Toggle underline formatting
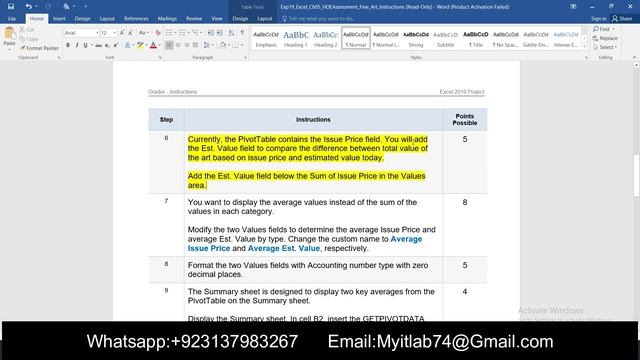 pyautogui.click(x=85, y=45)
